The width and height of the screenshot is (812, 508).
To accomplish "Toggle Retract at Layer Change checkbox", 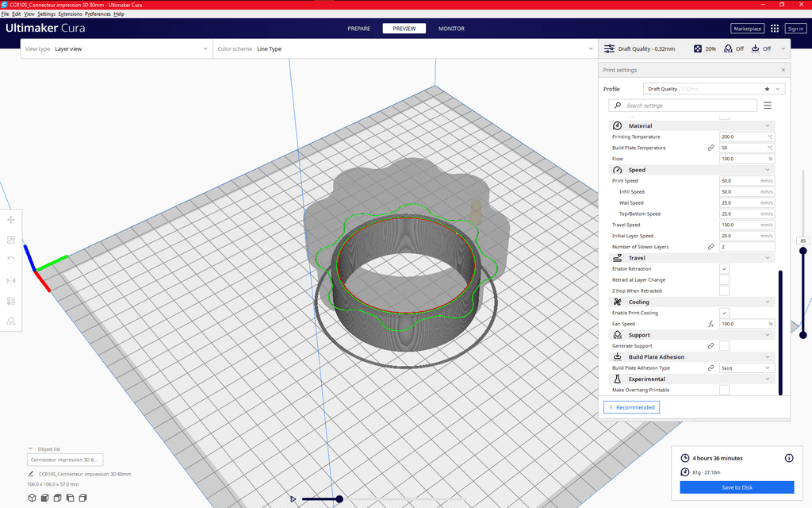I will click(725, 280).
